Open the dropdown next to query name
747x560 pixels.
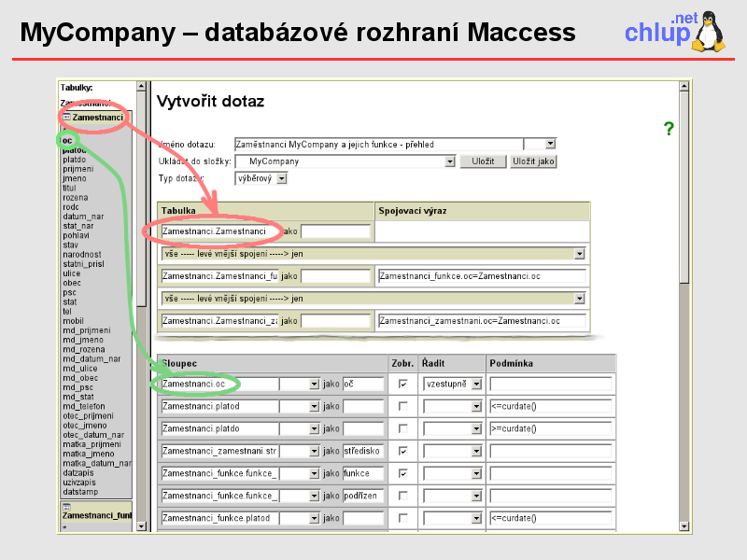551,144
